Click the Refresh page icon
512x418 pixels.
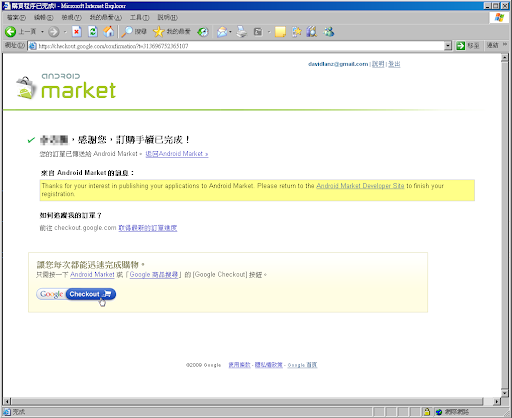click(93, 32)
